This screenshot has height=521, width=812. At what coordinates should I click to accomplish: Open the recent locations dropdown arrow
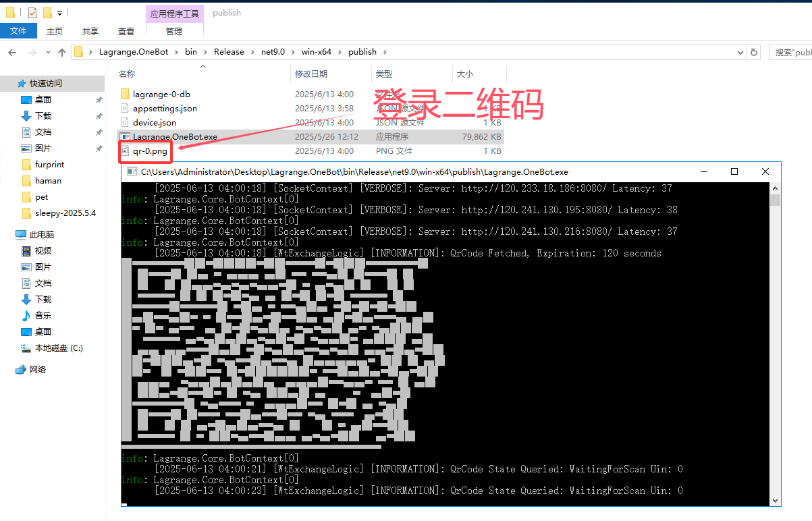coord(48,52)
